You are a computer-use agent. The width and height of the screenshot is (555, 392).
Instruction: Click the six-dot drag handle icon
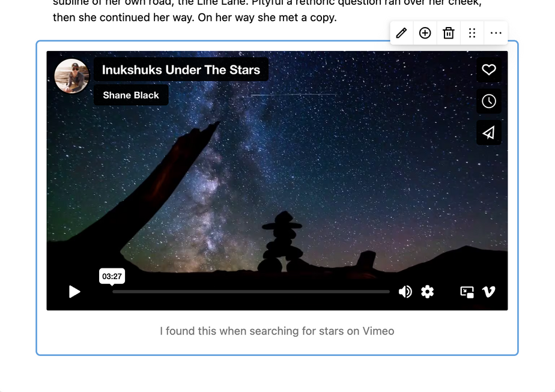472,33
